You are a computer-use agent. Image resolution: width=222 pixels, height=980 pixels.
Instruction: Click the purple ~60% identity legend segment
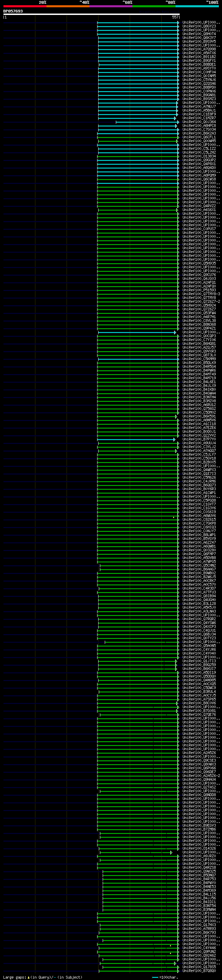(111, 6)
